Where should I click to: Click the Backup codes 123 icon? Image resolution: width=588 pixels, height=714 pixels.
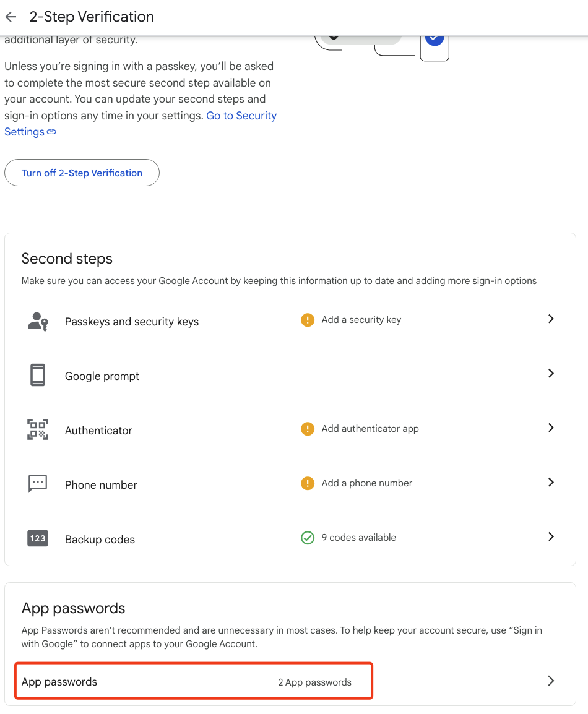tap(38, 538)
